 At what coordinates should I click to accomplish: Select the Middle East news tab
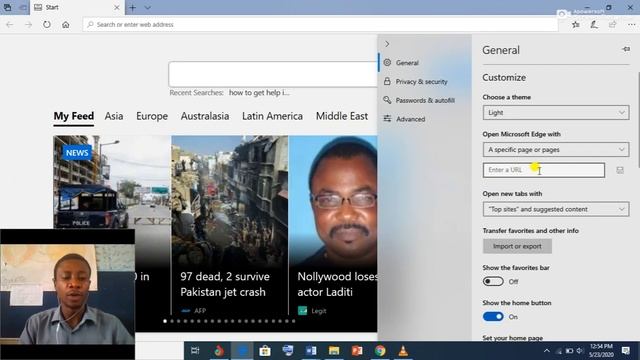pos(342,116)
